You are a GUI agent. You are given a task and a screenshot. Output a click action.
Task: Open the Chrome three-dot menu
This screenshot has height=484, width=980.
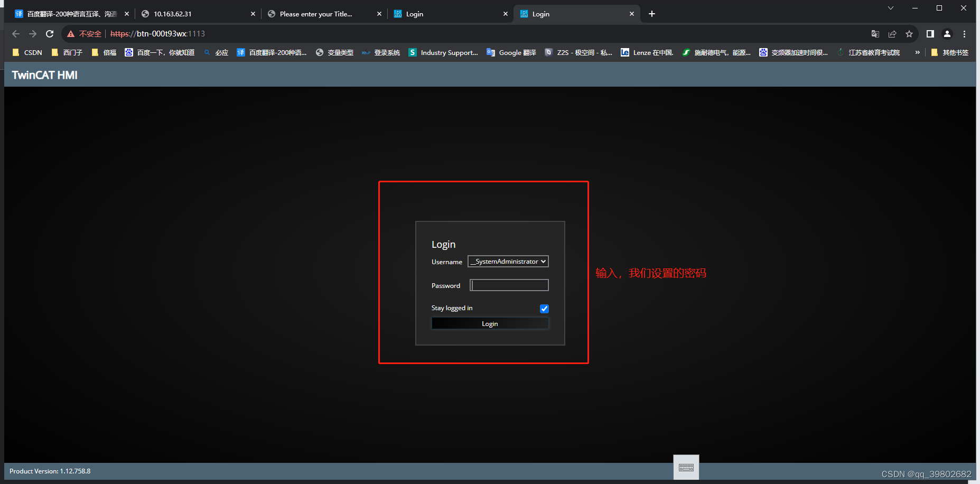[x=964, y=33]
